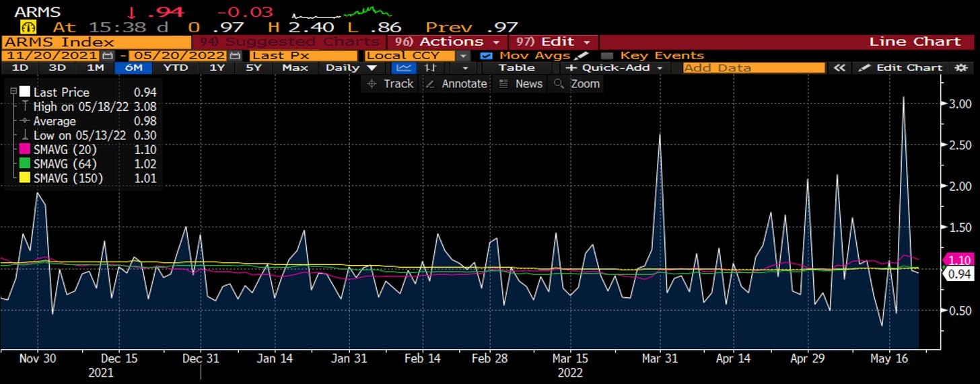The image size is (980, 384).
Task: Select the High on 05/18/22 legend row
Action: (88, 106)
